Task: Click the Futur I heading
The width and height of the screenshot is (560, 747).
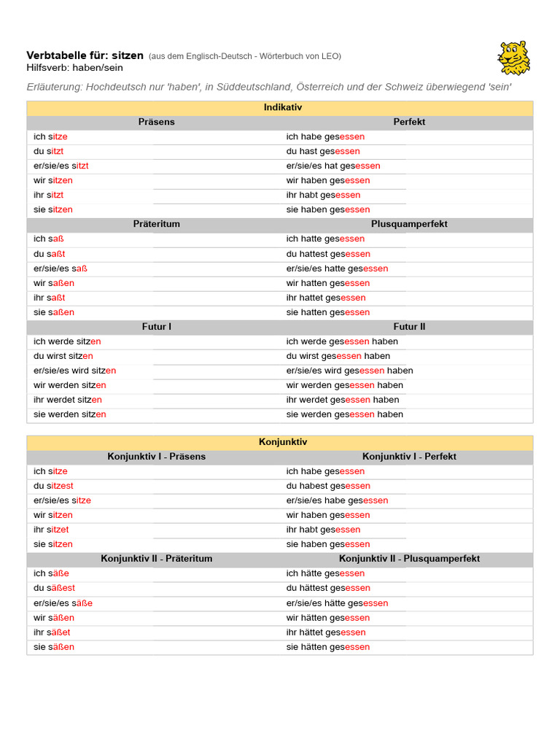Action: pyautogui.click(x=156, y=327)
